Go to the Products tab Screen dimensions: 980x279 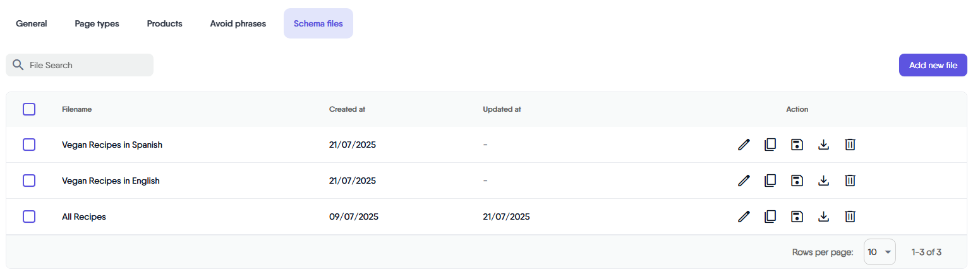pos(164,23)
